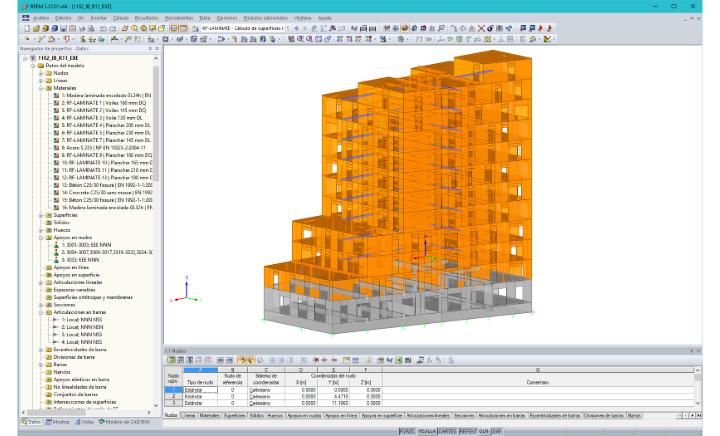Select 2: Local; NNN NSN articulation
This screenshot has height=436, width=720.
pyautogui.click(x=82, y=327)
